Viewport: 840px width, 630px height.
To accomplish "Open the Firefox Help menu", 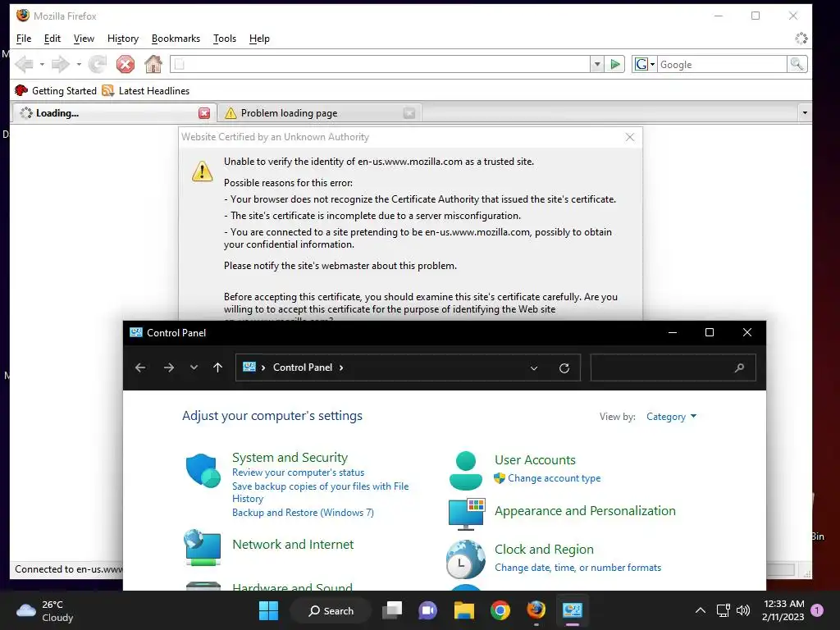I will click(259, 39).
